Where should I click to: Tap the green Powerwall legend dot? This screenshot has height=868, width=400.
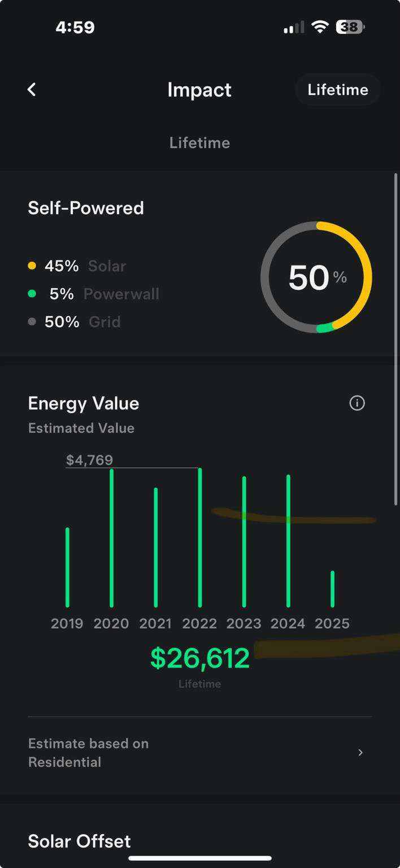pos(32,294)
